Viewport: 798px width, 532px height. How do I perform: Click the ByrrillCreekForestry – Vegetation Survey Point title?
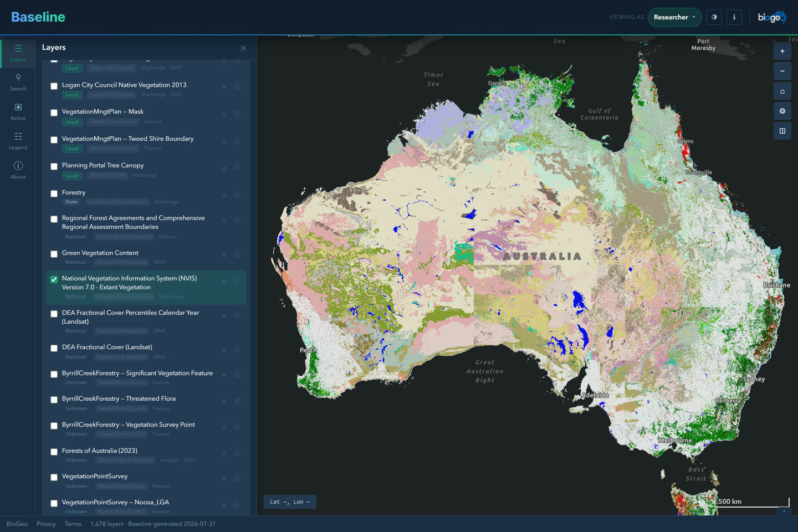[128, 424]
